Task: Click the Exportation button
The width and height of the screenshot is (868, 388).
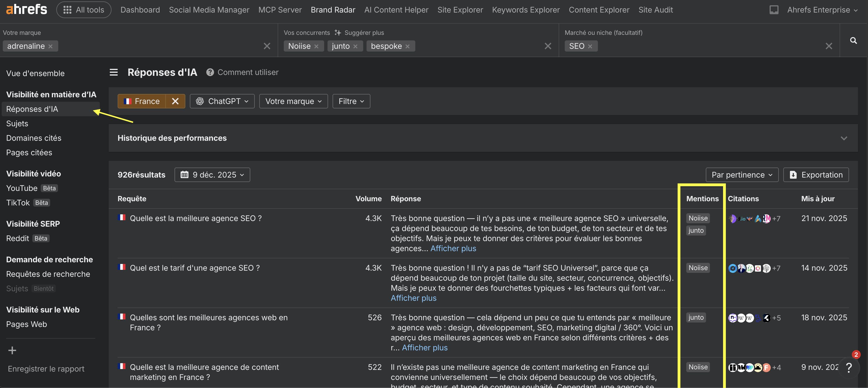Action: click(816, 175)
